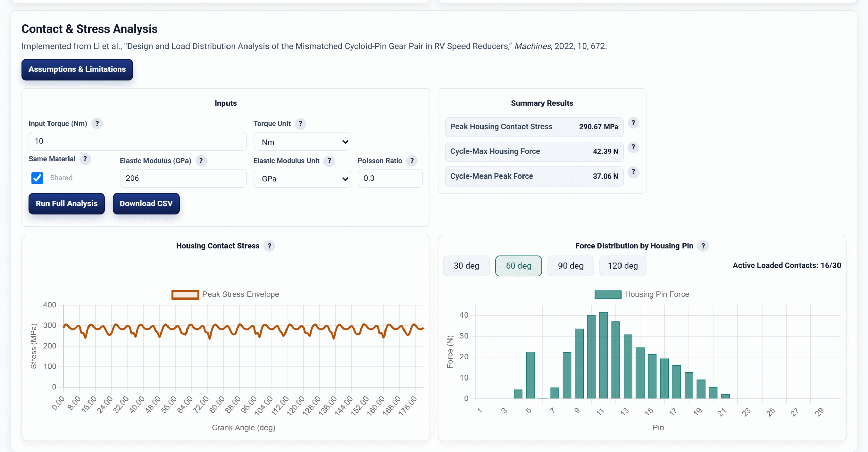Screen dimensions: 868x452
Task: Open help icon beside Elastic Modulus (GPa)
Action: pos(201,161)
